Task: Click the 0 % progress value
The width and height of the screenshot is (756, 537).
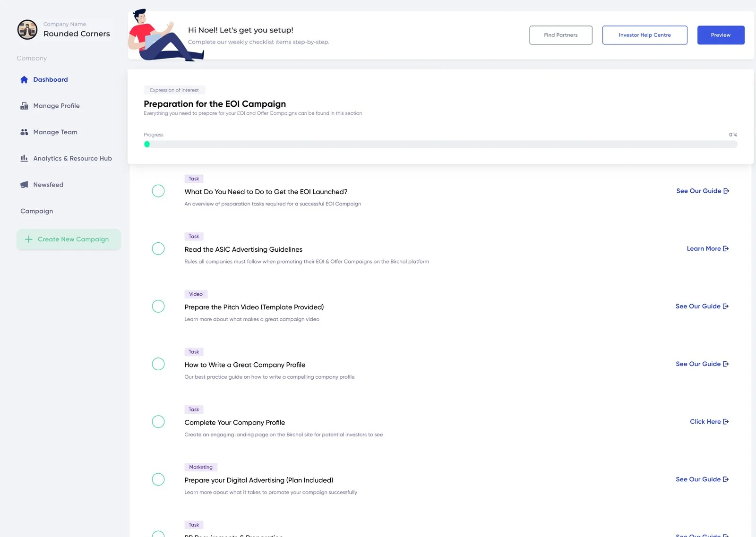Action: [733, 135]
